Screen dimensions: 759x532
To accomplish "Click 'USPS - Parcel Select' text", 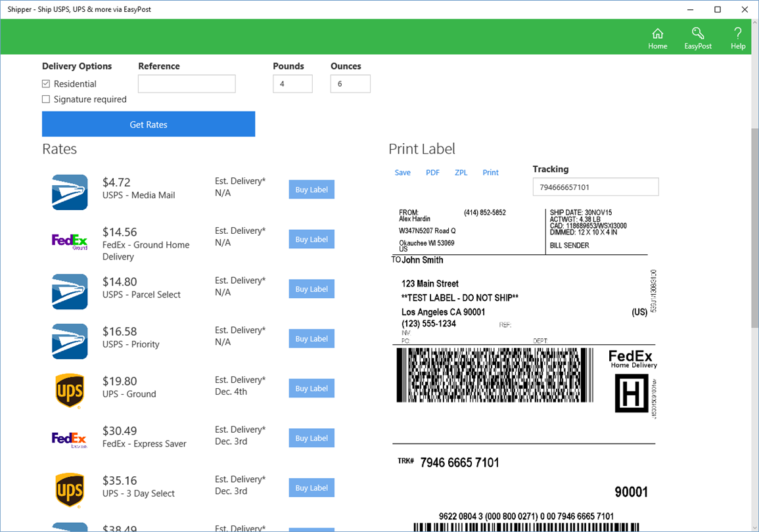I will [x=141, y=294].
